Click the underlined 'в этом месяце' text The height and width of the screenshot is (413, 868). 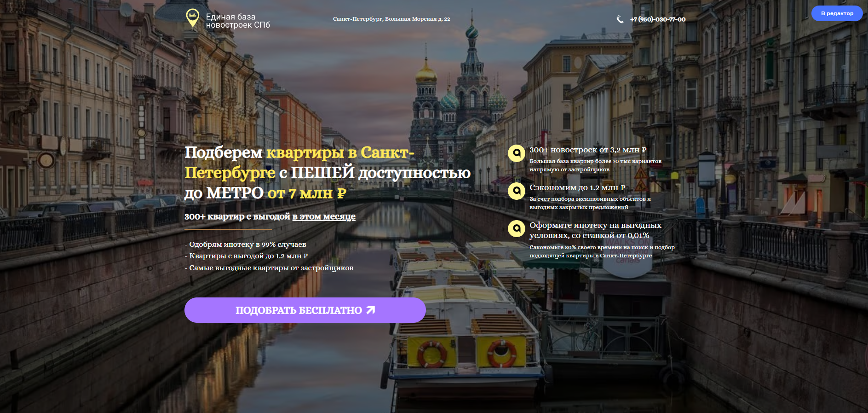(324, 216)
